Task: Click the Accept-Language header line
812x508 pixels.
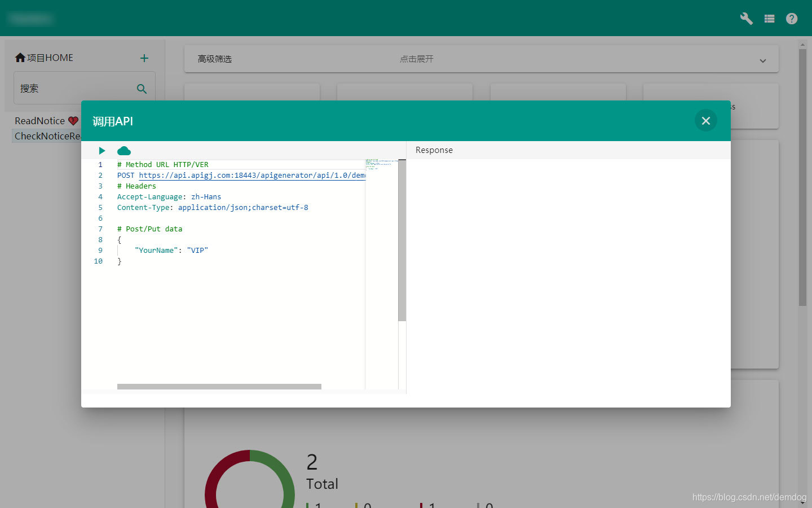Action: [x=169, y=197]
